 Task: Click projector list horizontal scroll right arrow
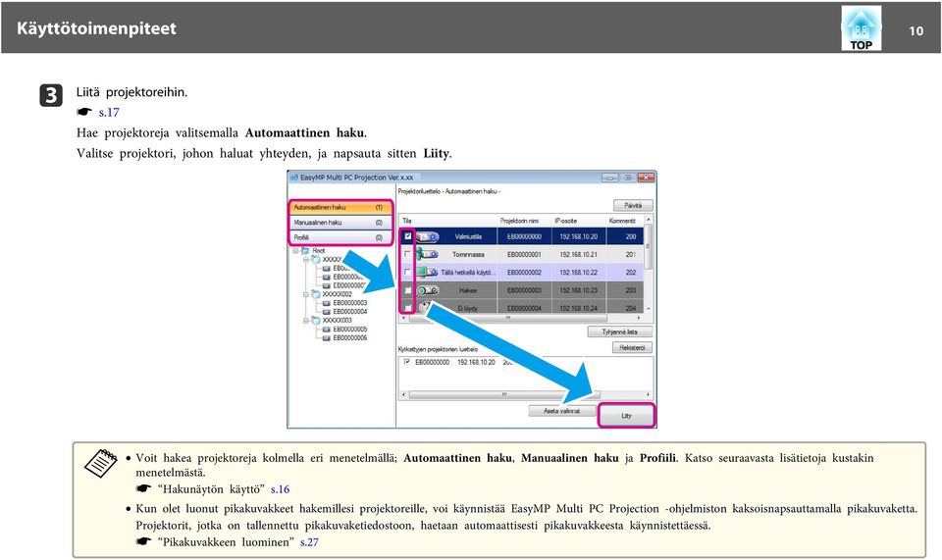639,318
